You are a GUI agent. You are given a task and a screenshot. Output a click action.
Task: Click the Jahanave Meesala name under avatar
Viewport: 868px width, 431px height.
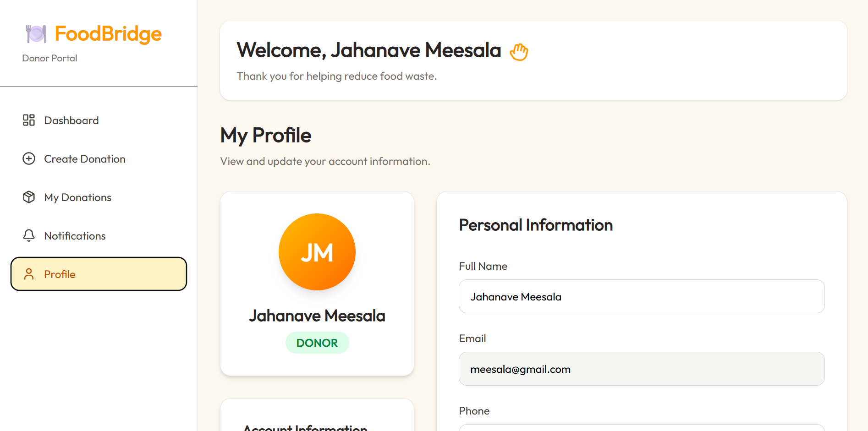point(317,316)
